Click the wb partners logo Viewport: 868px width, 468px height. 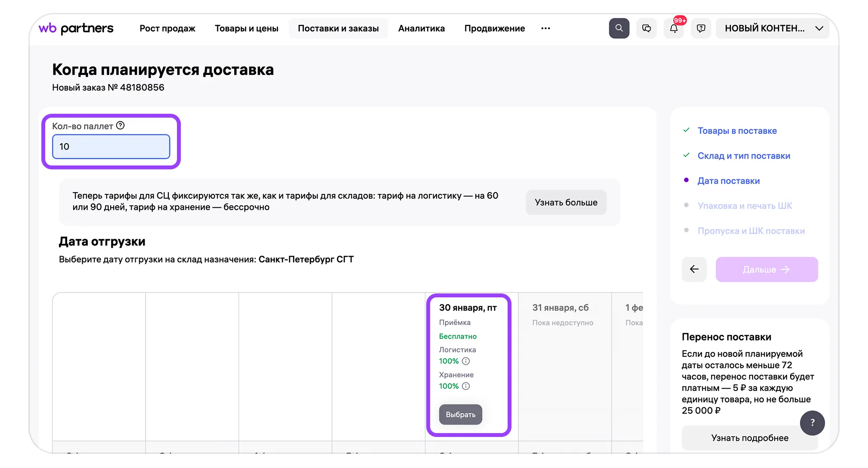click(x=76, y=28)
